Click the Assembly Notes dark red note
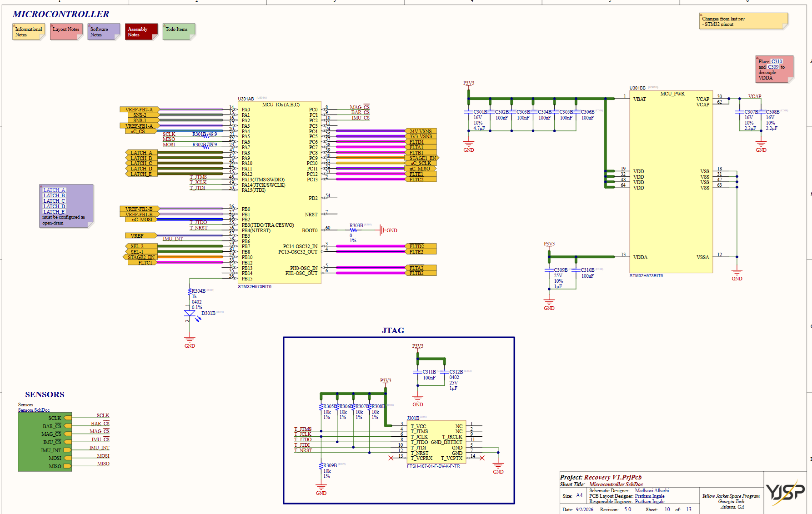812x514 pixels. click(141, 32)
